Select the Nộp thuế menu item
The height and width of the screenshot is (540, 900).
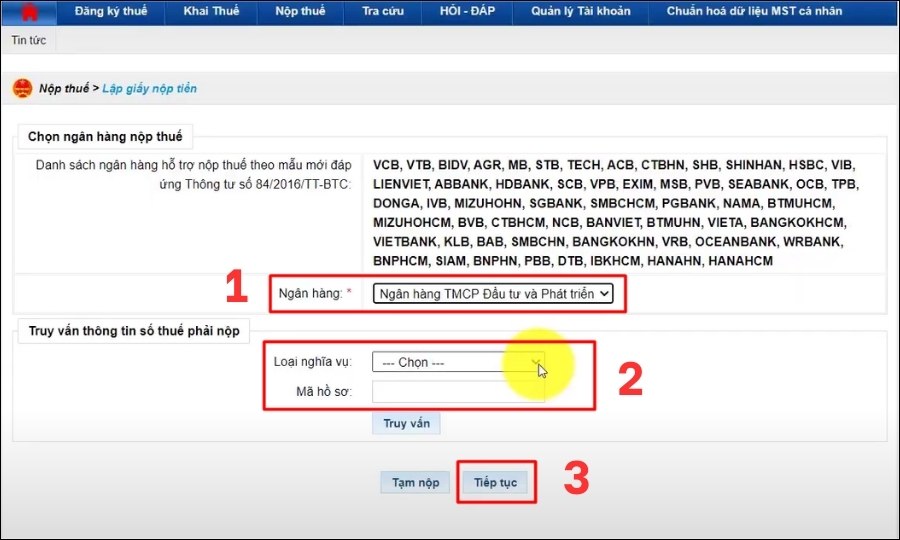pyautogui.click(x=300, y=12)
